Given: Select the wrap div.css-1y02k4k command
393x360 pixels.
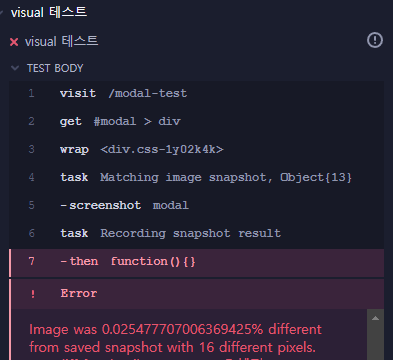Looking at the screenshot, I should (x=196, y=149).
